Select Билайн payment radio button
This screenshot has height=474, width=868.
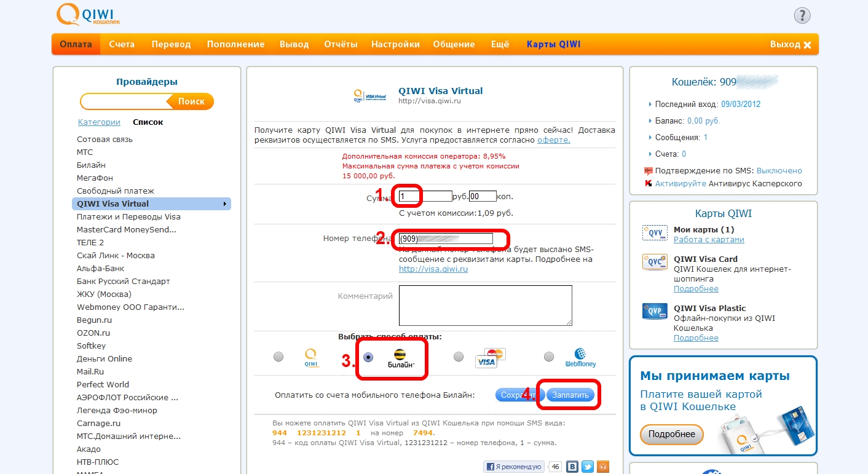[369, 357]
